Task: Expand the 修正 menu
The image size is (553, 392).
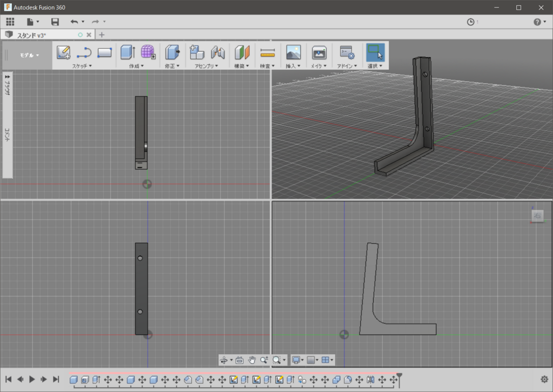Action: coord(172,66)
